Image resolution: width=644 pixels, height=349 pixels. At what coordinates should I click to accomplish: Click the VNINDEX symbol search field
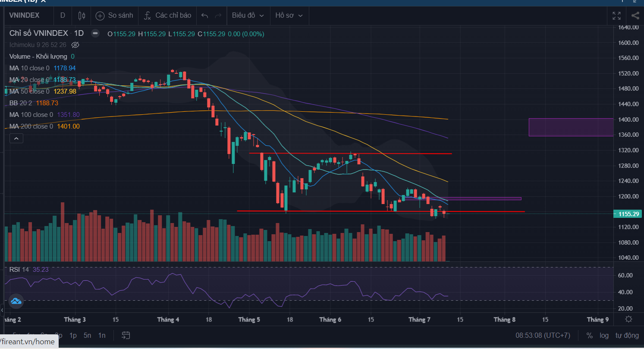[25, 16]
